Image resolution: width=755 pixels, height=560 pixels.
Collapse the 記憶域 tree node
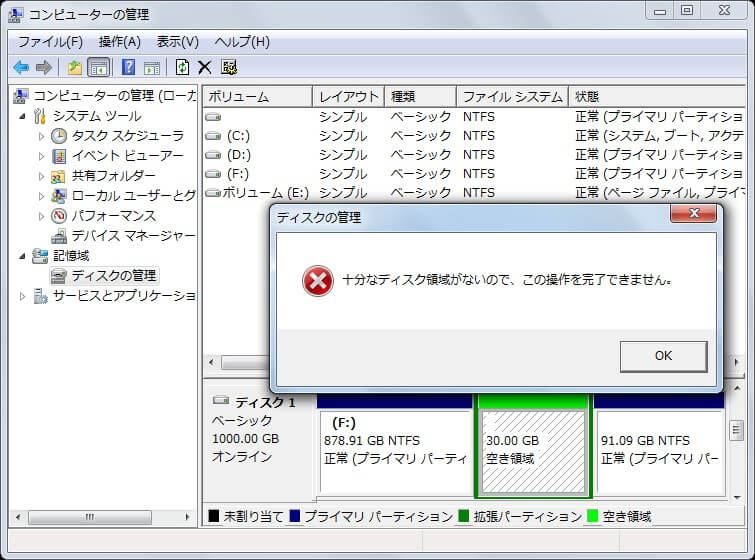click(22, 256)
